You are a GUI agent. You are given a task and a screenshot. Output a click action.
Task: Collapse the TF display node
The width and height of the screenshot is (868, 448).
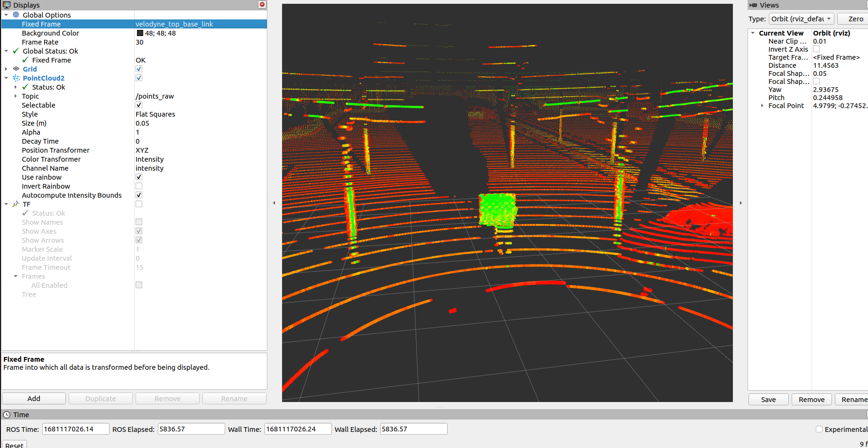point(6,204)
